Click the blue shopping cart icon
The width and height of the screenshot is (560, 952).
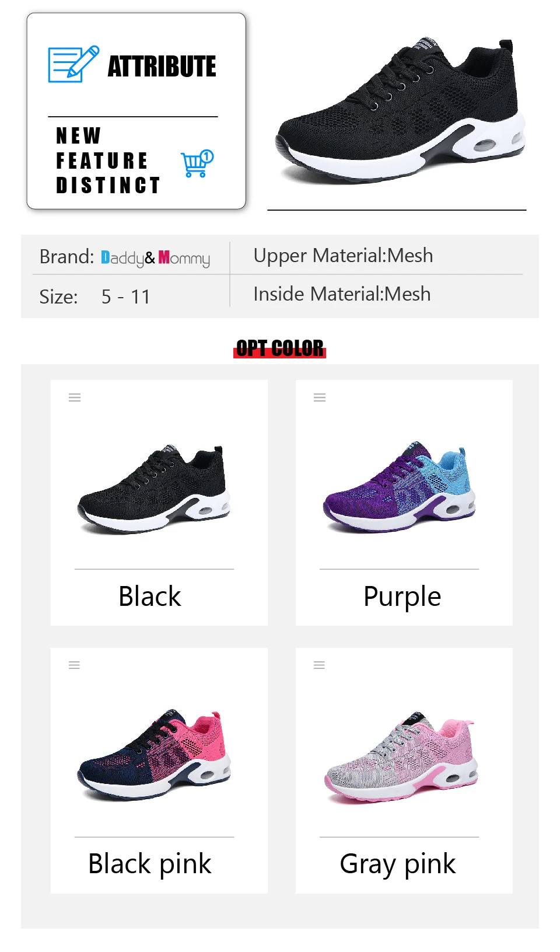197,163
